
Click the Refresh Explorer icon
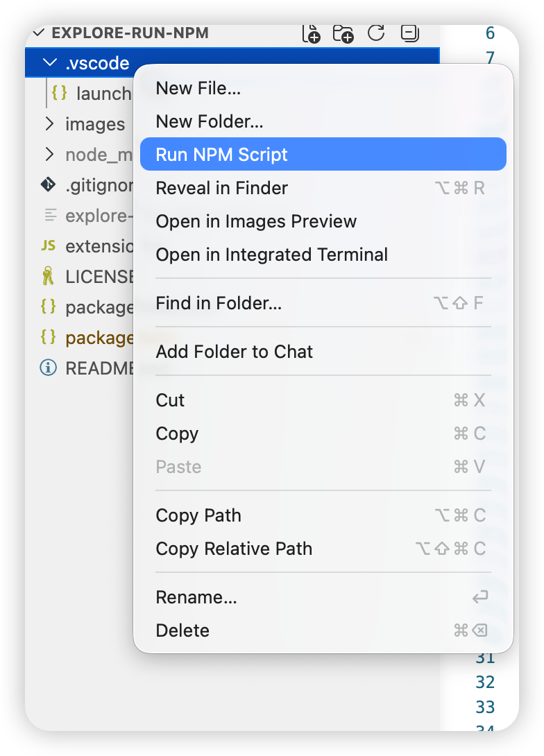point(375,33)
